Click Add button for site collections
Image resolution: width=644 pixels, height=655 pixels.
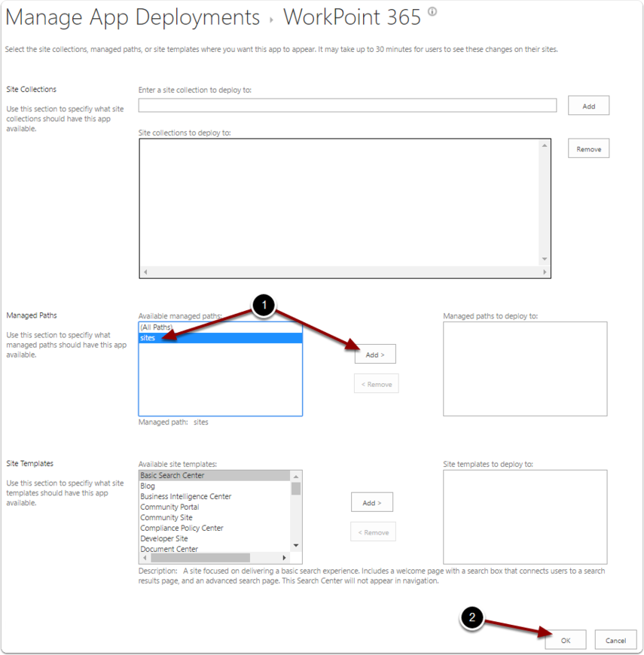click(x=588, y=105)
